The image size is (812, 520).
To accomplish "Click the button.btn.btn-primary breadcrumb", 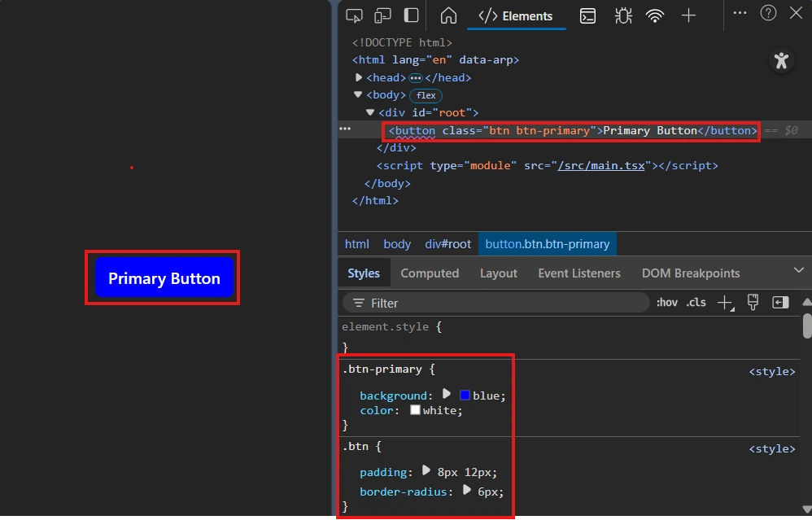I will (548, 244).
